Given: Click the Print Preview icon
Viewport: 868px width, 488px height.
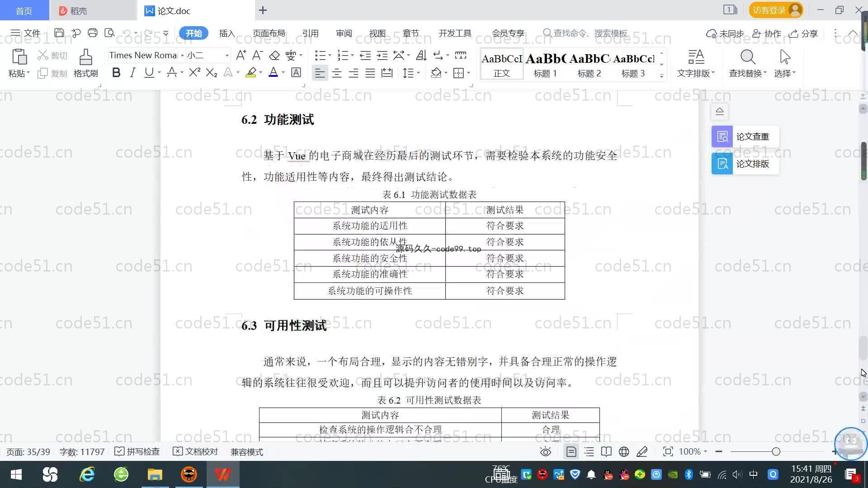Looking at the screenshot, I should point(109,33).
